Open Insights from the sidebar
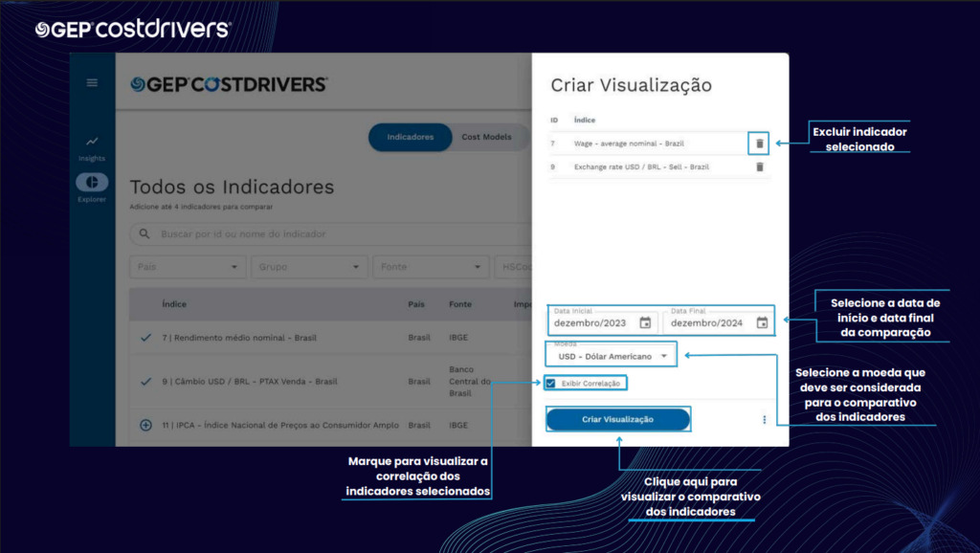 tap(92, 148)
